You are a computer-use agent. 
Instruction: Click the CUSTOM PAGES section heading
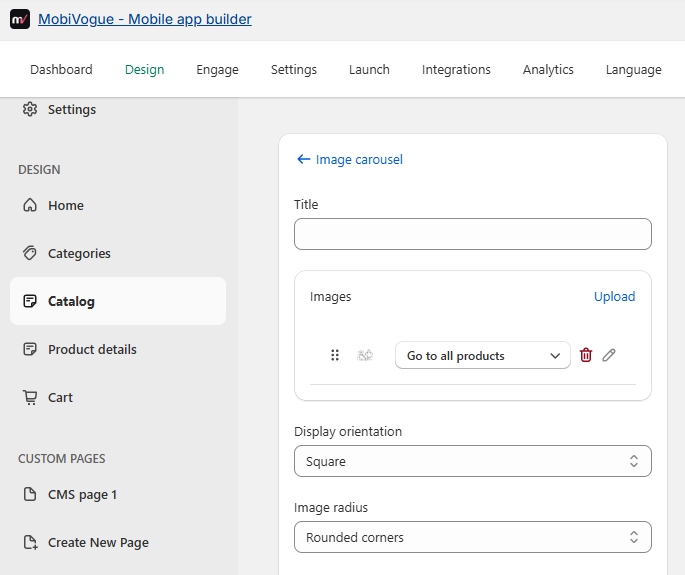coord(62,459)
